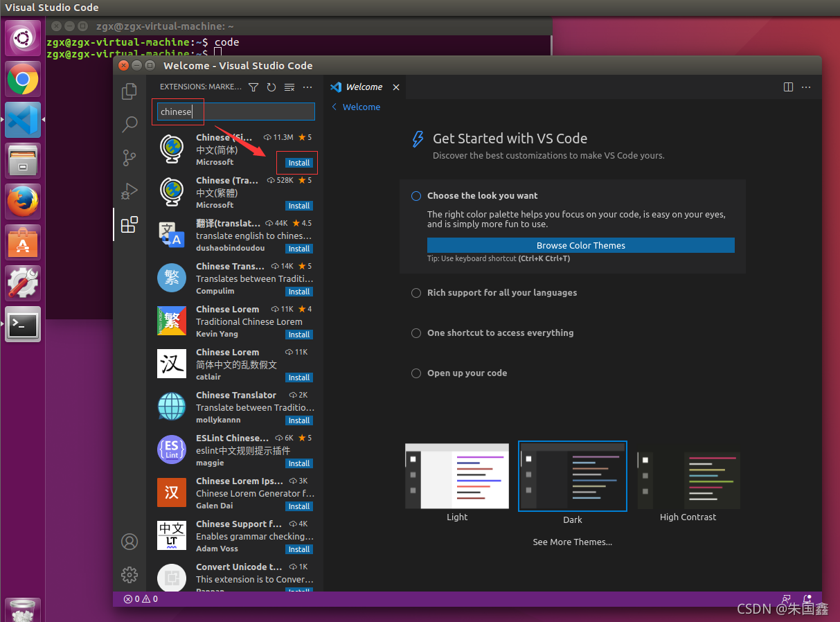
Task: Choose the Light theme thumbnail
Action: (457, 477)
